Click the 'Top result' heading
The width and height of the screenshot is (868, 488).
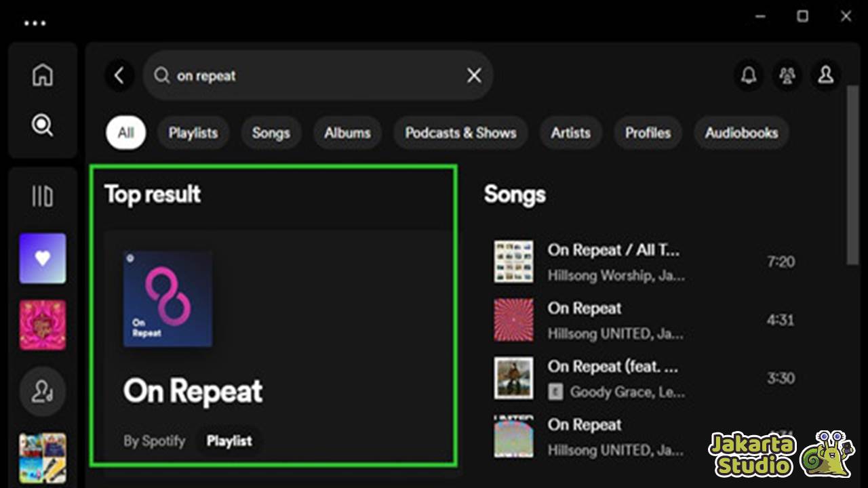point(153,195)
